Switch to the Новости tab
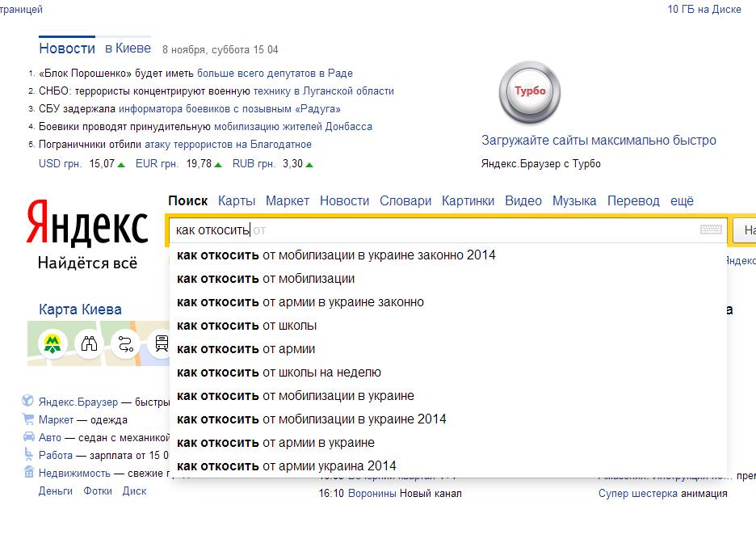 coord(67,48)
